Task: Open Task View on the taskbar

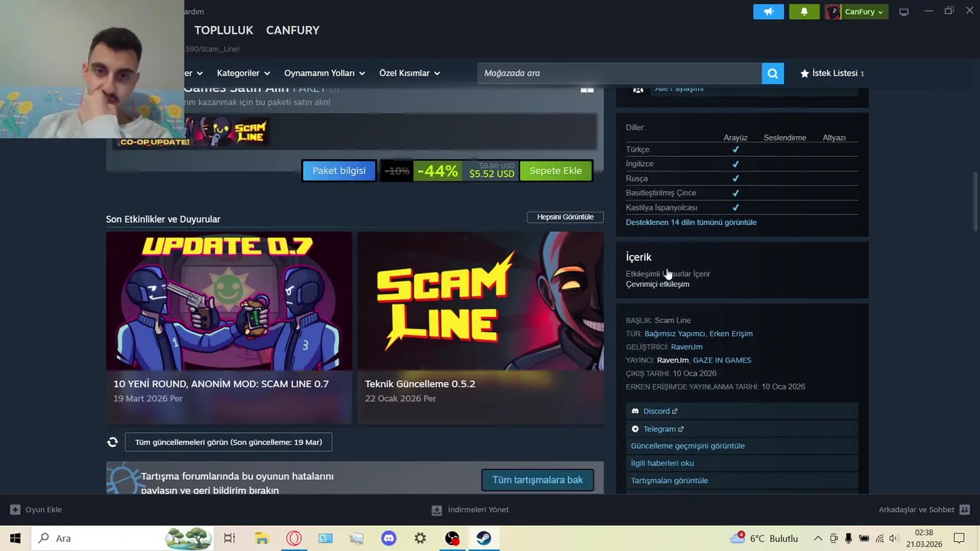Action: click(229, 538)
